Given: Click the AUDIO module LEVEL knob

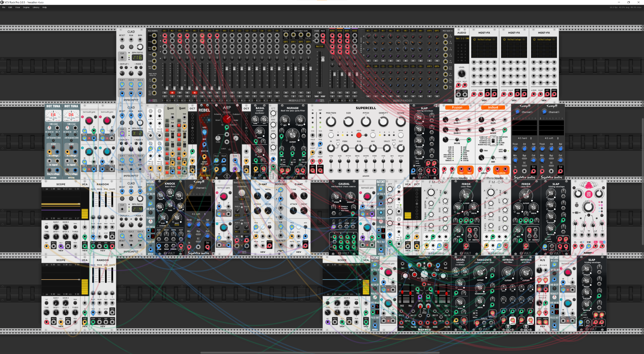Looking at the screenshot, I should [462, 73].
